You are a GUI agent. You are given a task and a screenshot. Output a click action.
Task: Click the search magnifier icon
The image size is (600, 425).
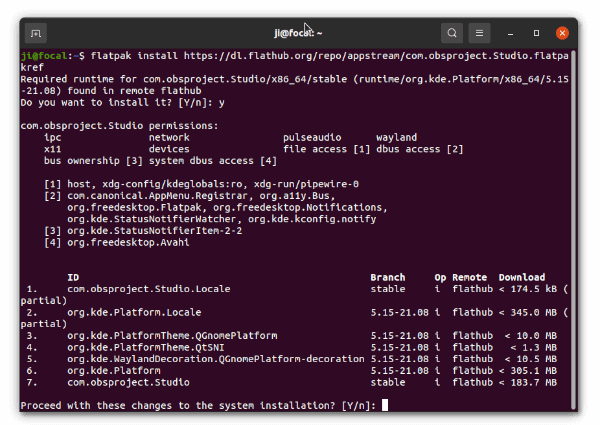[452, 33]
